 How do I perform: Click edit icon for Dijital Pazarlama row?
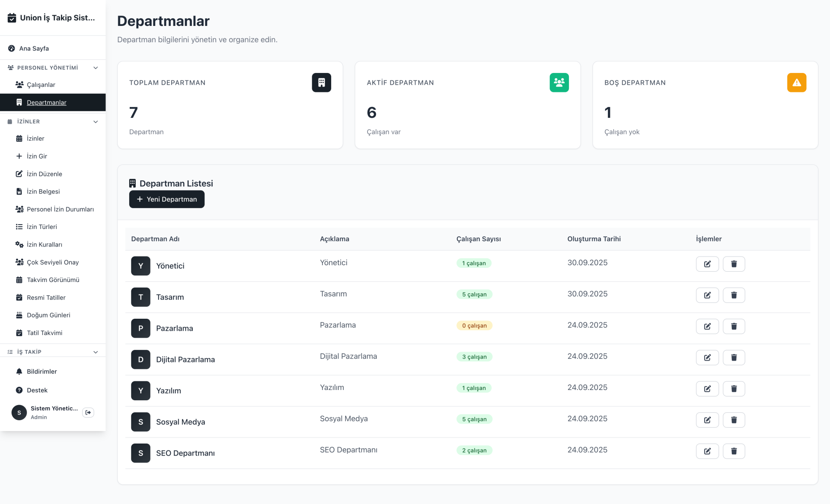[x=707, y=358]
